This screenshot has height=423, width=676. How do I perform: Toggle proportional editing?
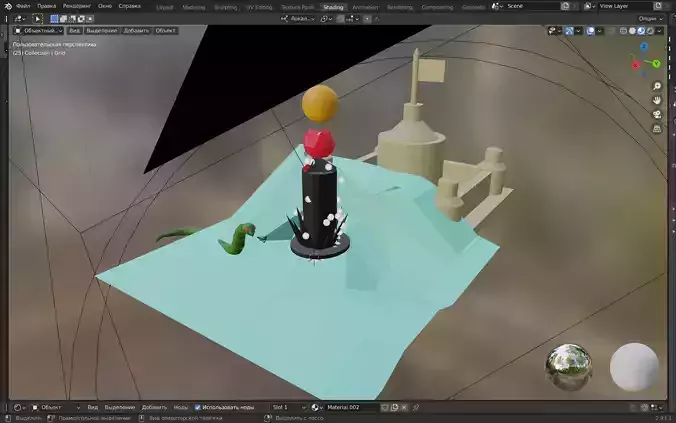pyautogui.click(x=367, y=19)
